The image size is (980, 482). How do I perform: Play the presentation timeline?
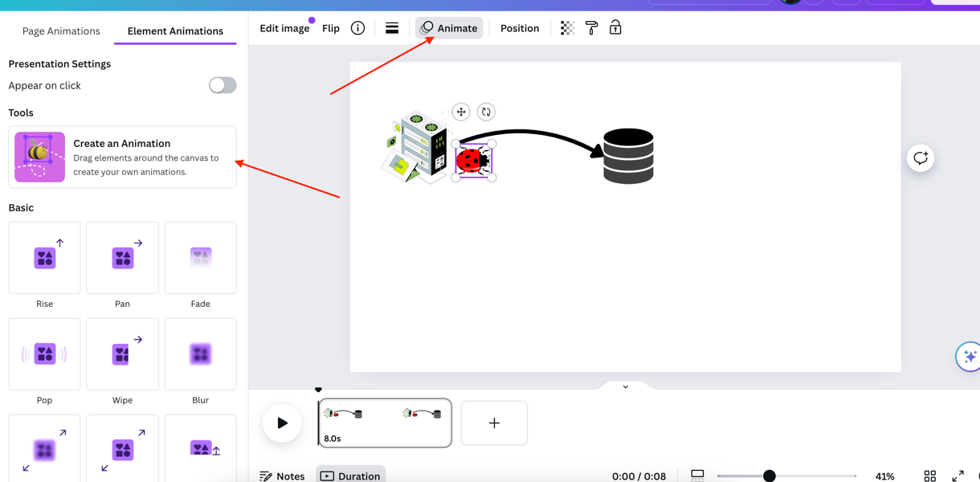[282, 423]
